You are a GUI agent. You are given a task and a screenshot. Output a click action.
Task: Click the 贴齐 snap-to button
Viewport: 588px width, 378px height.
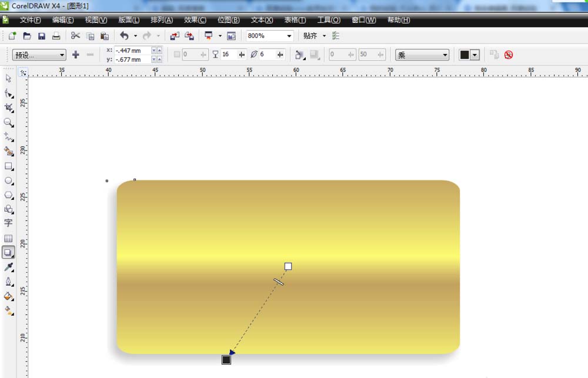pos(310,36)
